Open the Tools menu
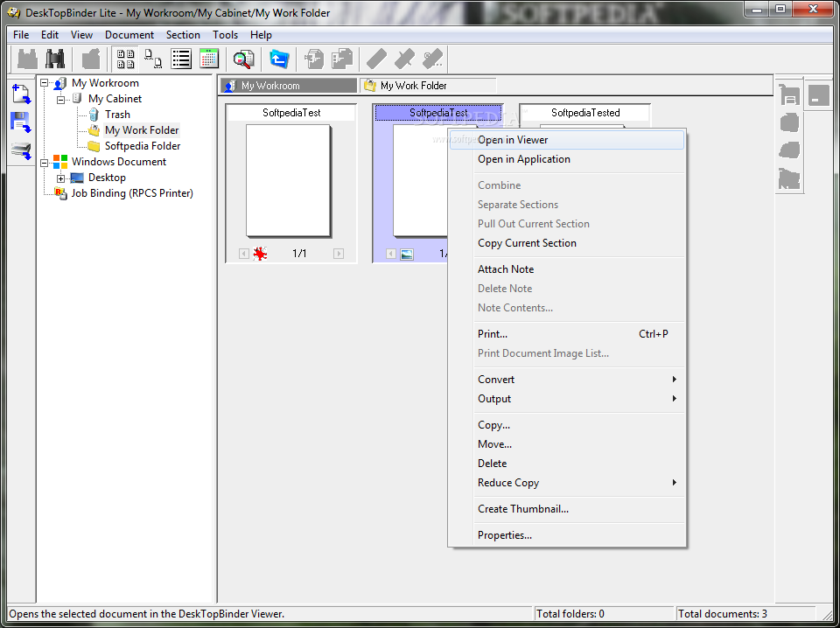The width and height of the screenshot is (840, 628). click(225, 35)
